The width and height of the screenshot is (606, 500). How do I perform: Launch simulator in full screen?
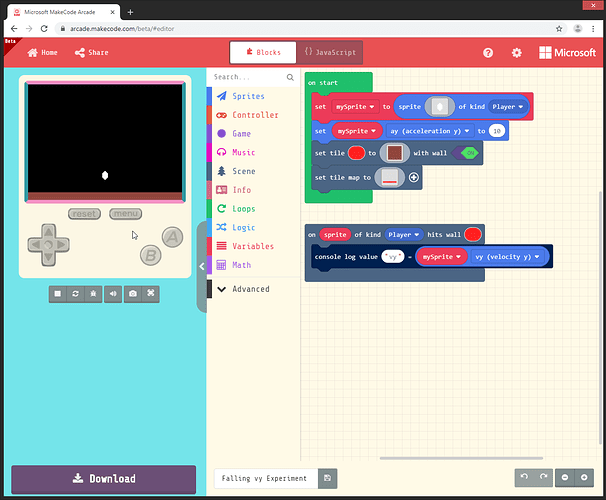point(151,294)
